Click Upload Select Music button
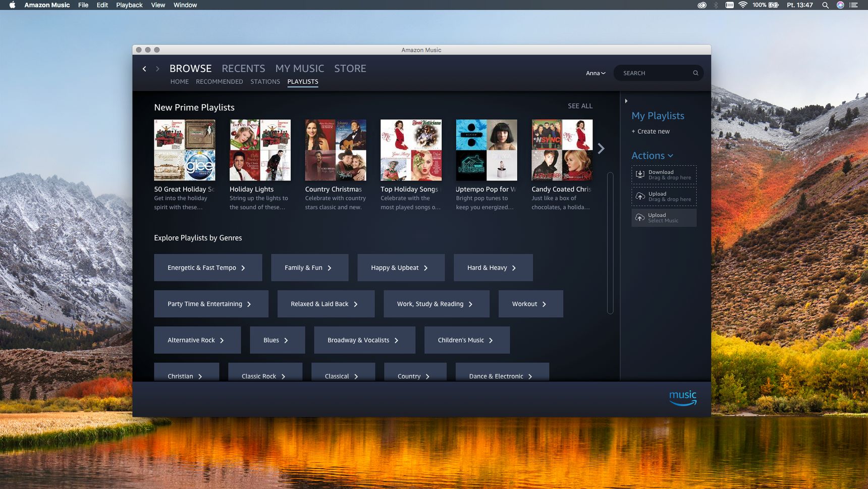The height and width of the screenshot is (489, 868). coord(664,218)
